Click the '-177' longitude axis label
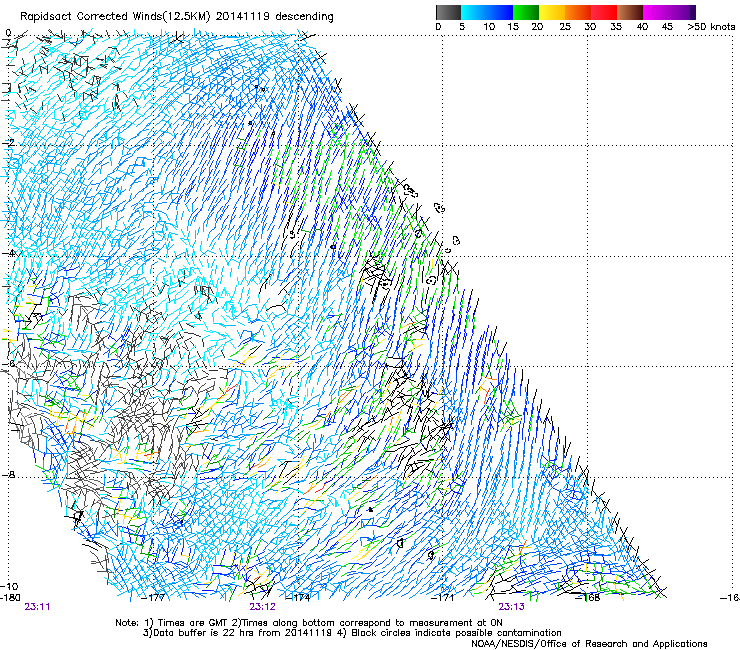 (153, 598)
